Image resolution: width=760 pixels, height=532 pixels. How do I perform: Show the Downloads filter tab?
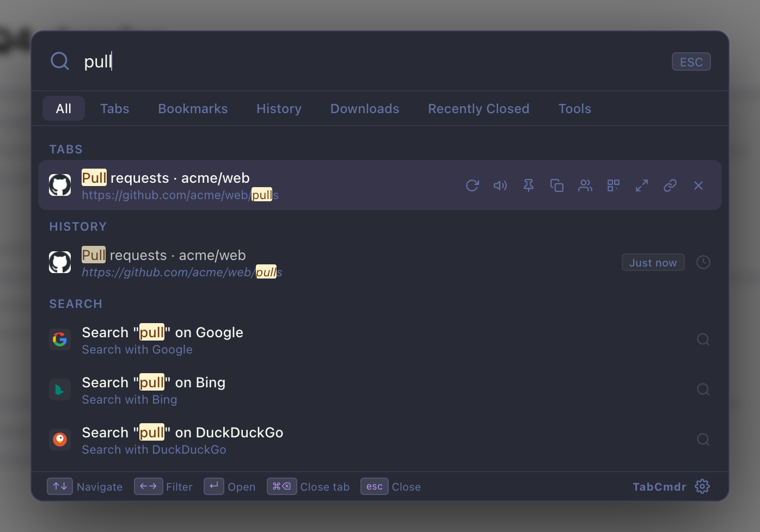point(365,108)
